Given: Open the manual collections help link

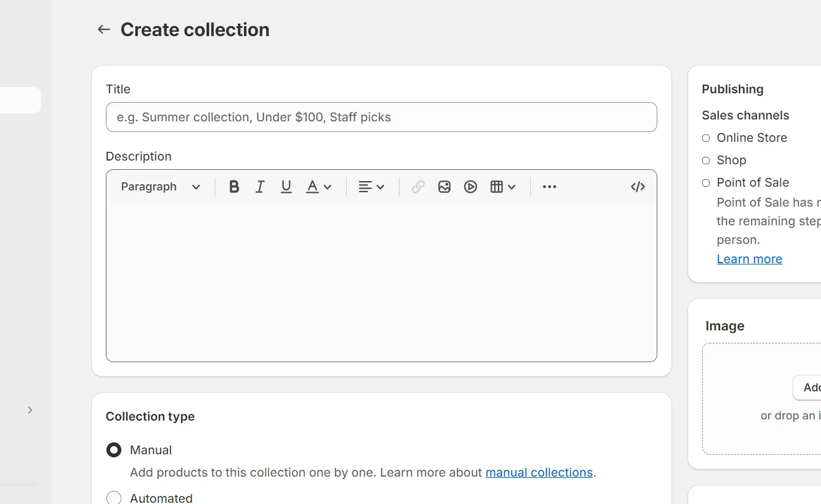Looking at the screenshot, I should (x=539, y=472).
